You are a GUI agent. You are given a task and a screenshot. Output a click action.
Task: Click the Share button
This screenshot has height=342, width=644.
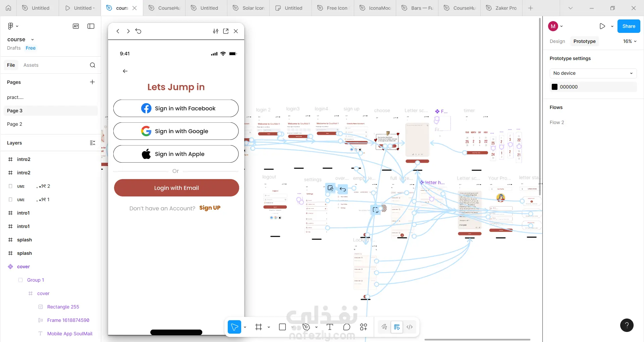click(x=629, y=26)
